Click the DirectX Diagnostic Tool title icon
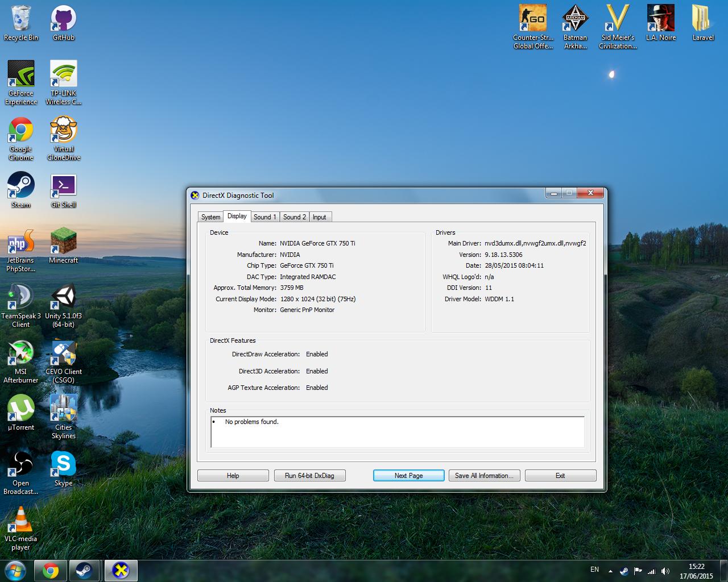The height and width of the screenshot is (582, 728). (195, 196)
